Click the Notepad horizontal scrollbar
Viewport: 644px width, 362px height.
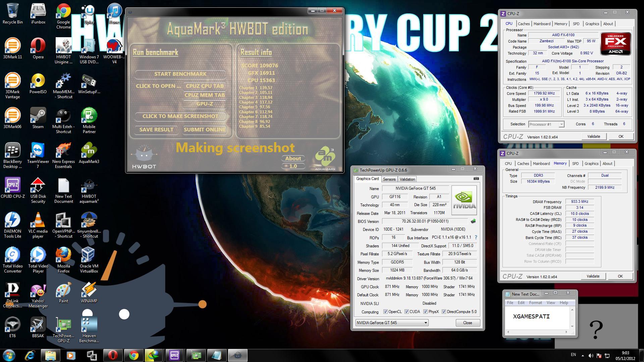pos(537,332)
